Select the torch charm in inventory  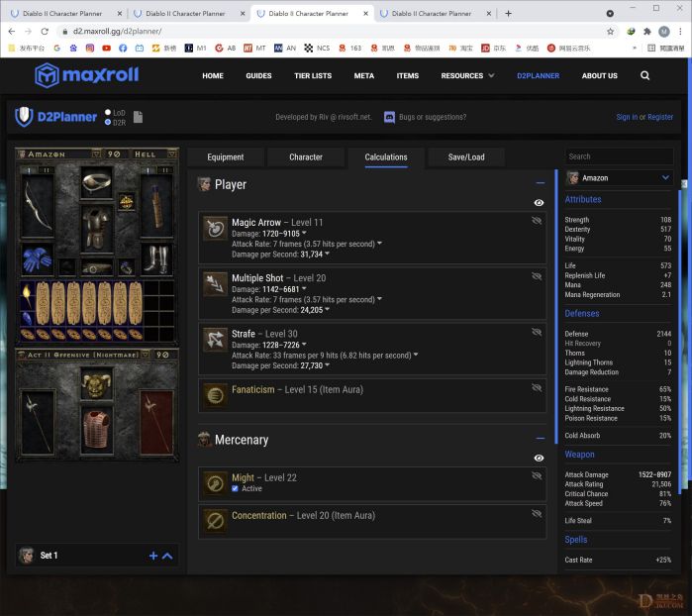pyautogui.click(x=27, y=294)
